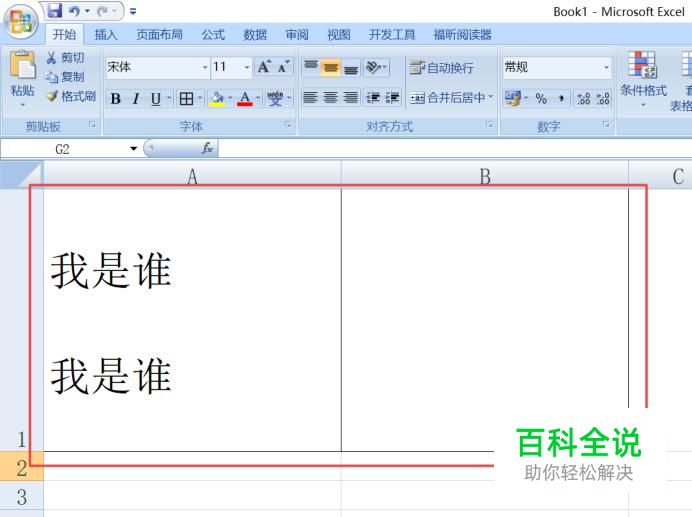Apply comma style

click(x=561, y=98)
